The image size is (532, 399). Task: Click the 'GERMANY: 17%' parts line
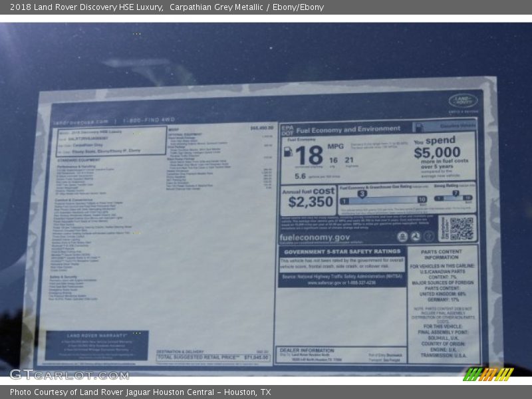(443, 300)
